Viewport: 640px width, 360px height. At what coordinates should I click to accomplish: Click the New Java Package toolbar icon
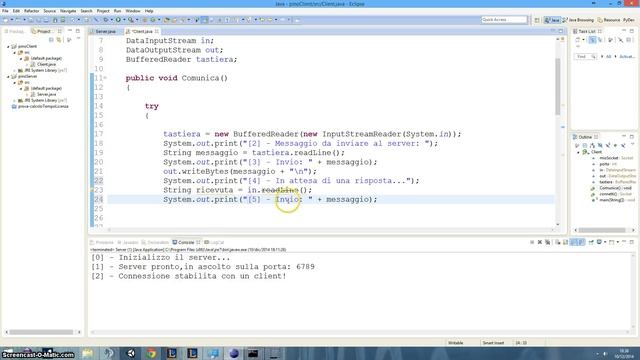click(144, 20)
